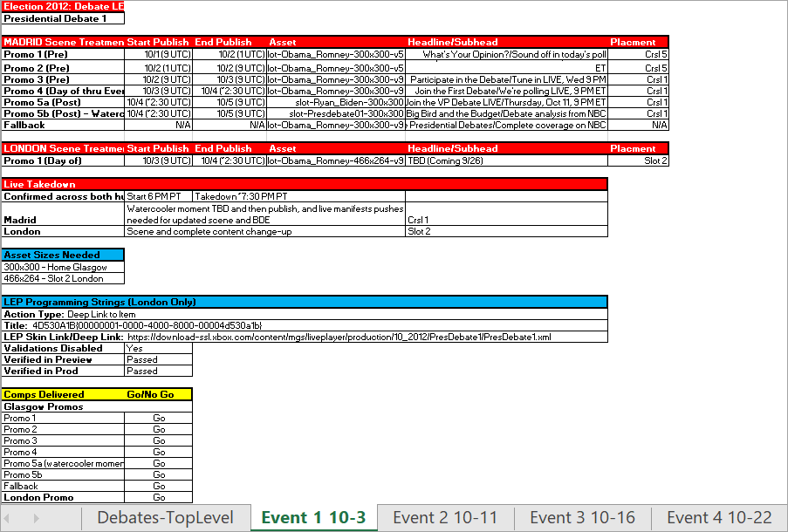788x532 pixels.
Task: Open the Event 2 10-11 sheet tab
Action: (x=444, y=518)
